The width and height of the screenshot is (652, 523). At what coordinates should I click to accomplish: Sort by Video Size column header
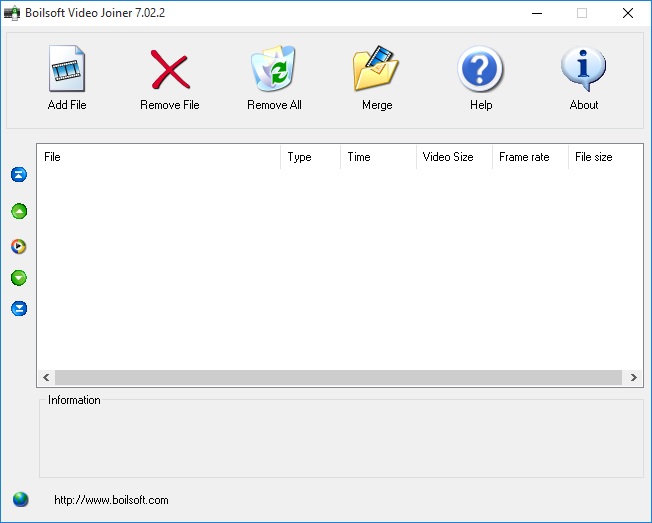click(454, 157)
